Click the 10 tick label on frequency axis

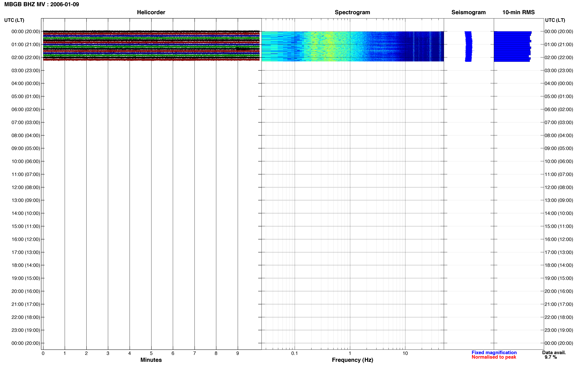405,353
